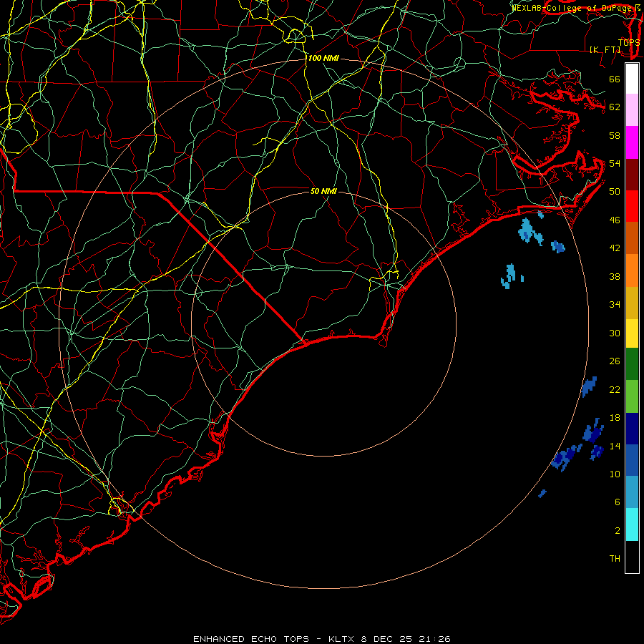Click the '50 NMI' range ring label

click(323, 191)
